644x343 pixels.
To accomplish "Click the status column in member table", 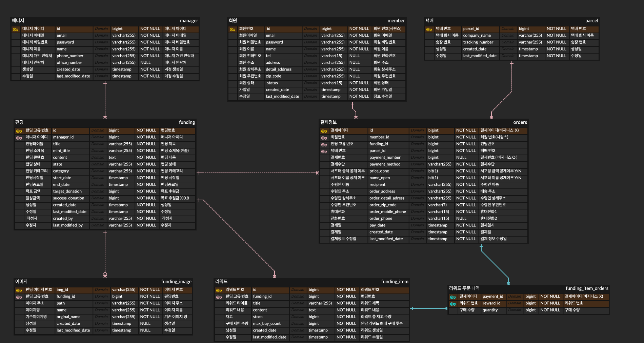I will (272, 83).
